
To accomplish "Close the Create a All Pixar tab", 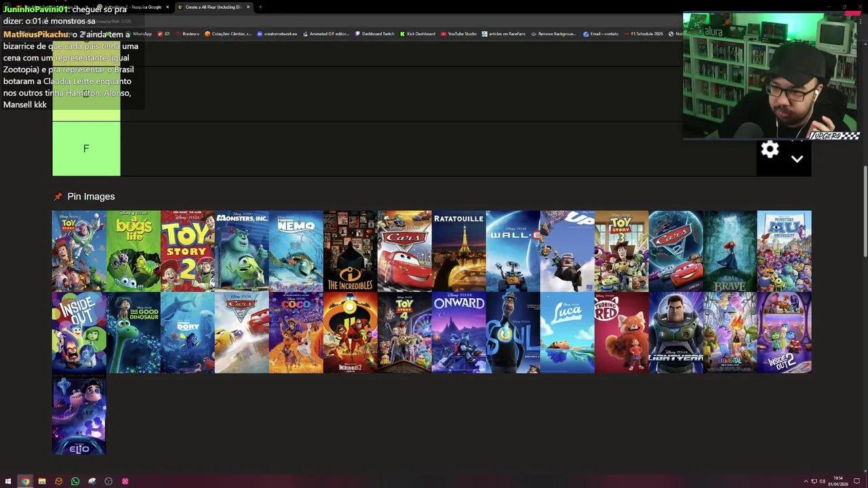I will tap(248, 7).
